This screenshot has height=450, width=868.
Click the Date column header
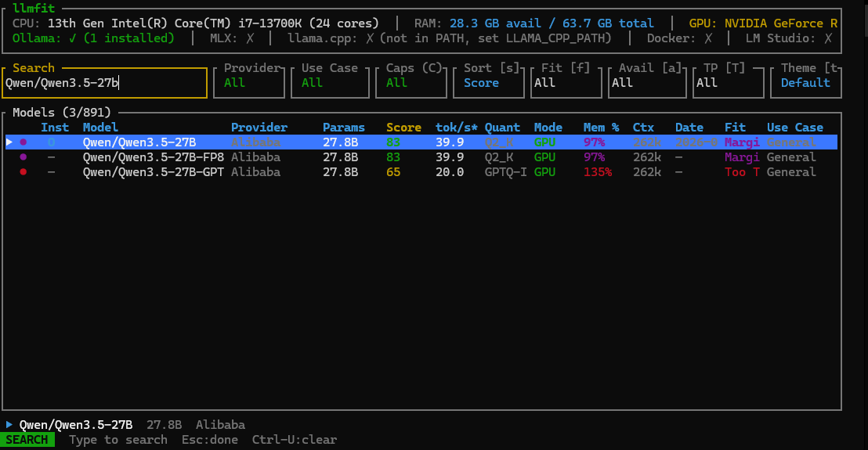[x=689, y=127]
